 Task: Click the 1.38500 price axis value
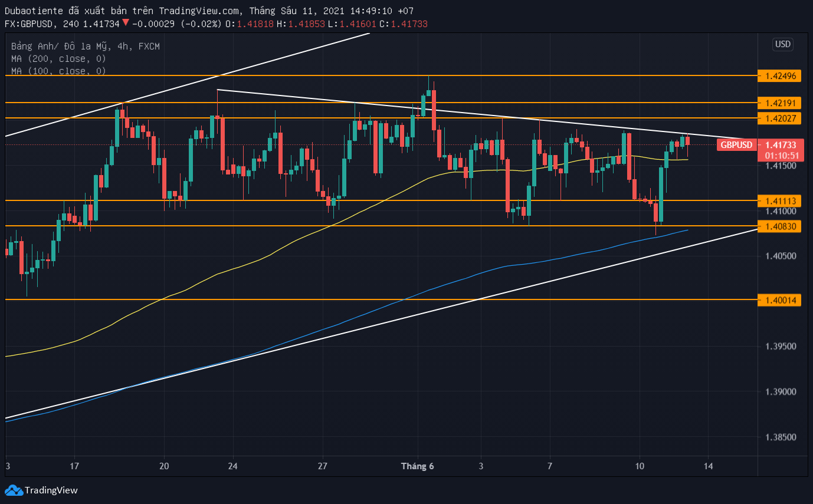(x=780, y=437)
